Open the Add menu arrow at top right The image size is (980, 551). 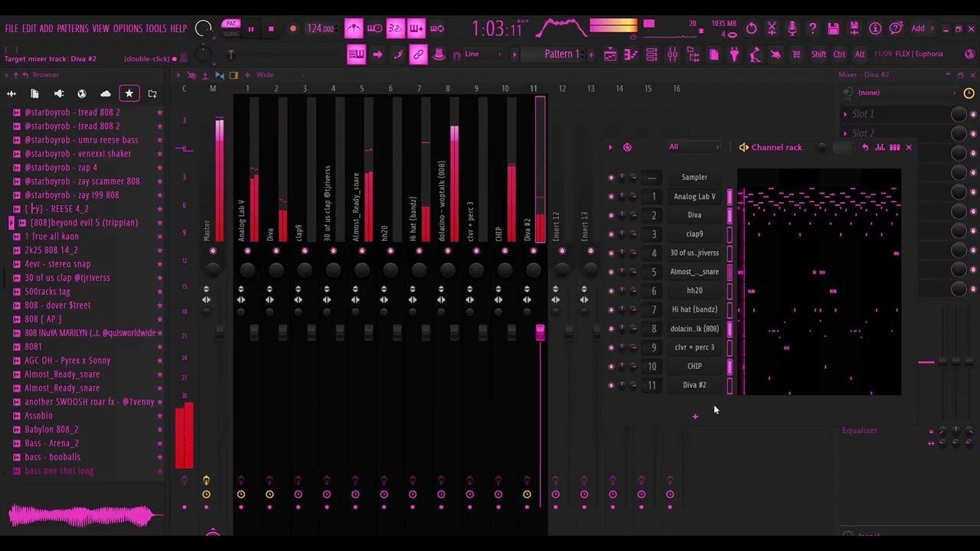[x=933, y=28]
